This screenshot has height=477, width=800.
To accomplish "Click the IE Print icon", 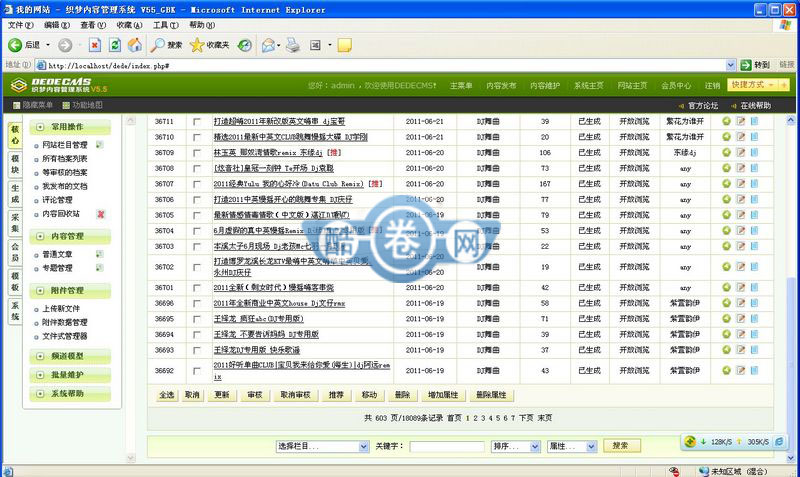I will tap(293, 45).
